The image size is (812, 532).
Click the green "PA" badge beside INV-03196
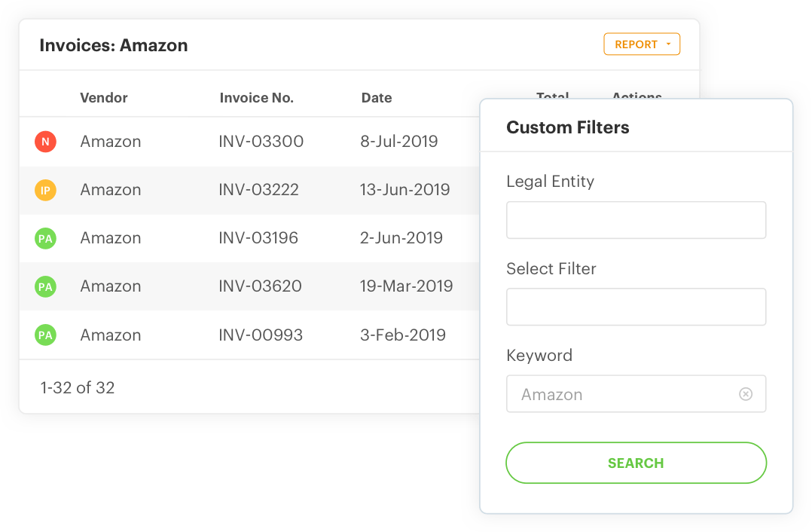click(x=45, y=238)
